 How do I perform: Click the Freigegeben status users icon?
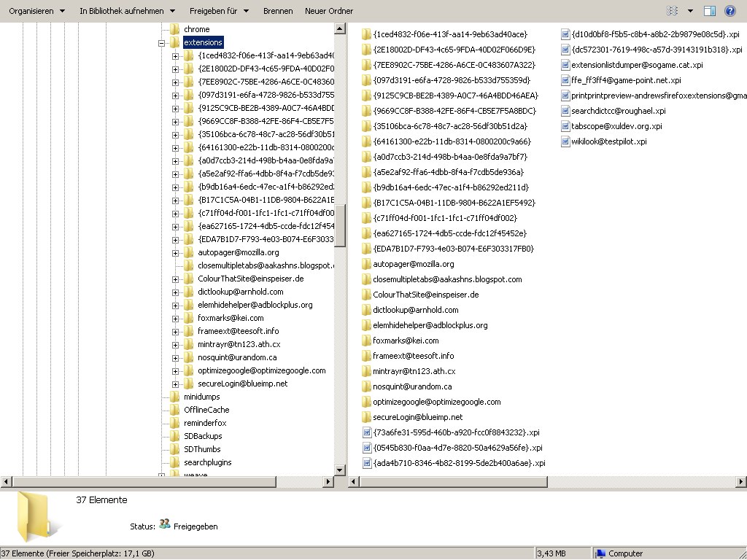coord(165,524)
